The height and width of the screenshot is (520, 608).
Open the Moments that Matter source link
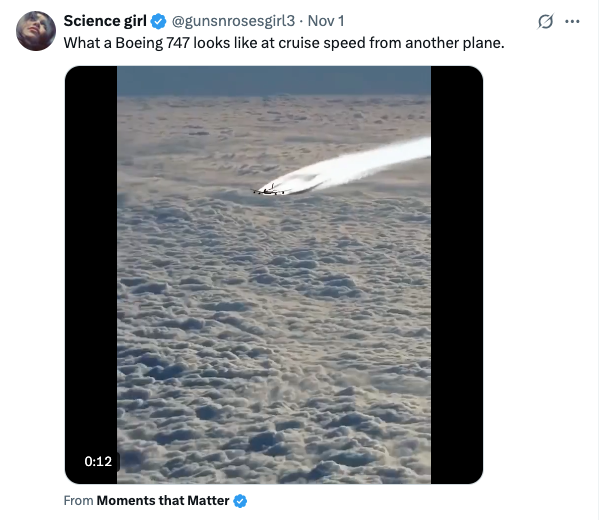pos(163,500)
